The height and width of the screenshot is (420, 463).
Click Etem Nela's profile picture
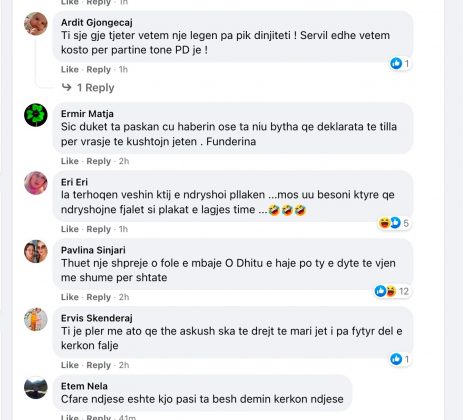click(36, 388)
